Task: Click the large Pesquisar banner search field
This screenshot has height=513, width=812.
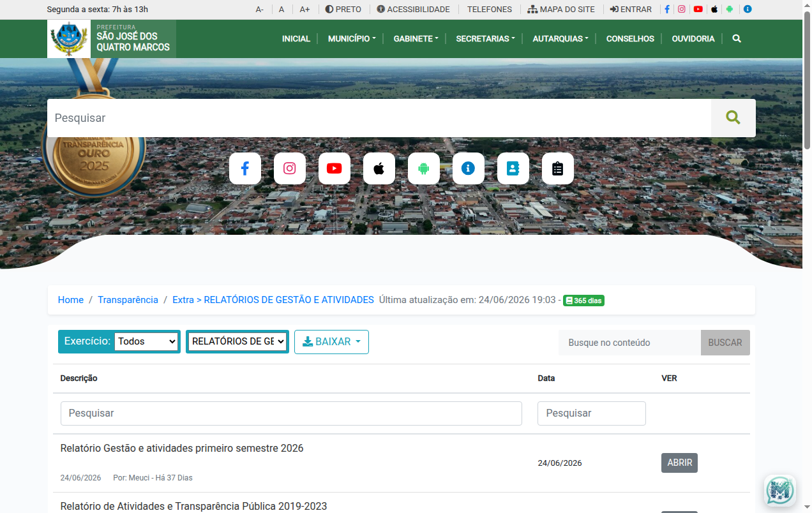Action: [x=379, y=118]
